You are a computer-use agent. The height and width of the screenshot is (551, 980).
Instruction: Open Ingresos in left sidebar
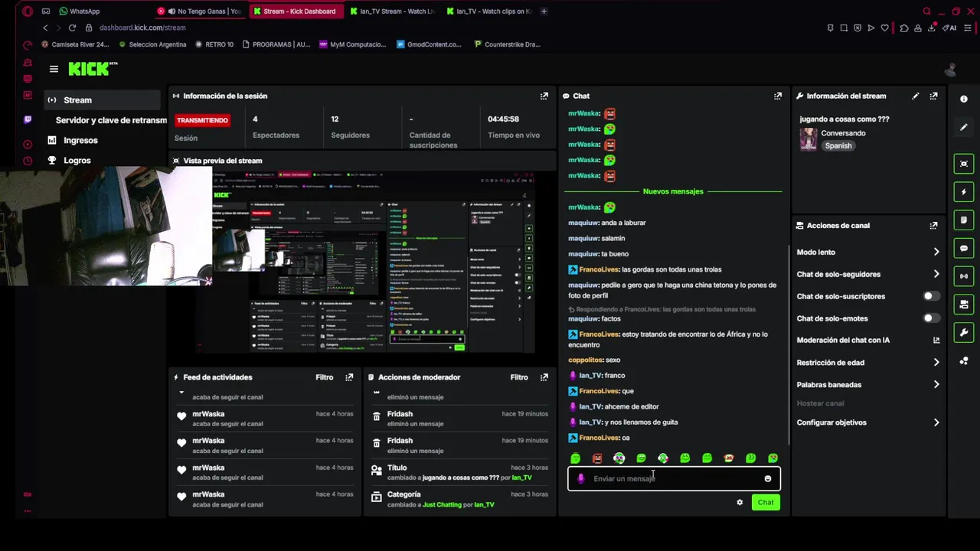(80, 140)
